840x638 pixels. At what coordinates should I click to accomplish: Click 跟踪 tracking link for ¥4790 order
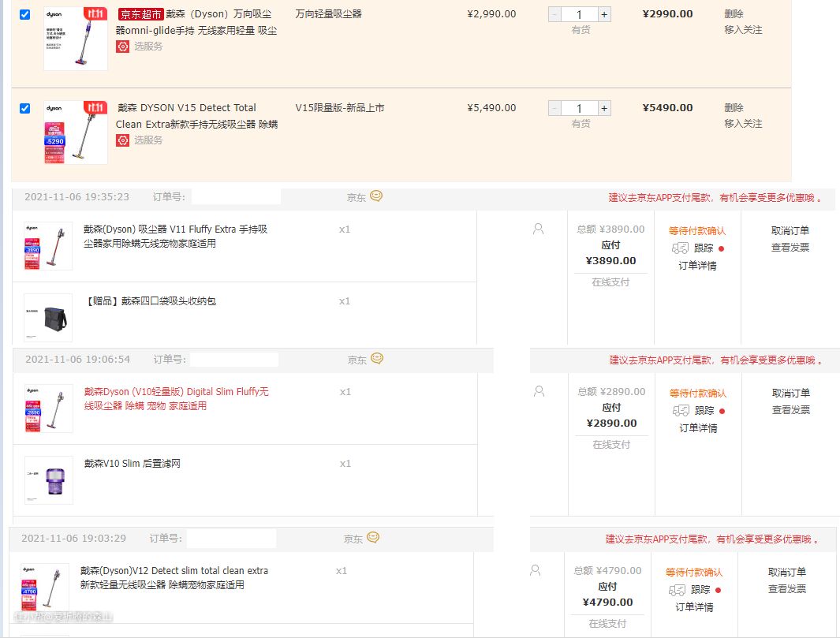(x=700, y=590)
